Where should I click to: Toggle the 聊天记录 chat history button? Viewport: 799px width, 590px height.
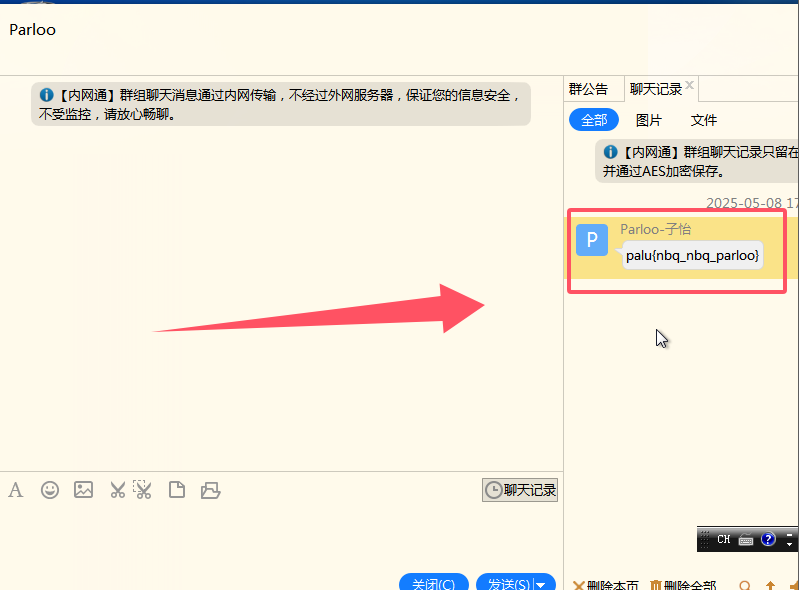[520, 490]
